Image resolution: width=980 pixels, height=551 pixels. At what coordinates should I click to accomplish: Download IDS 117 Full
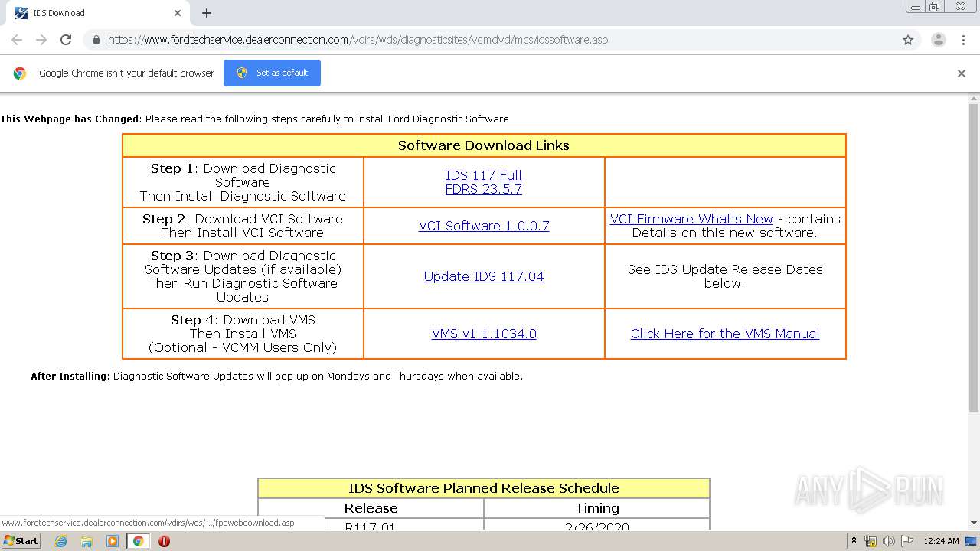pyautogui.click(x=484, y=175)
